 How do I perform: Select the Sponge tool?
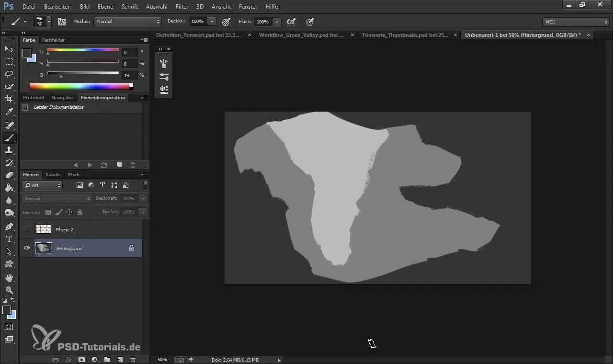(9, 213)
